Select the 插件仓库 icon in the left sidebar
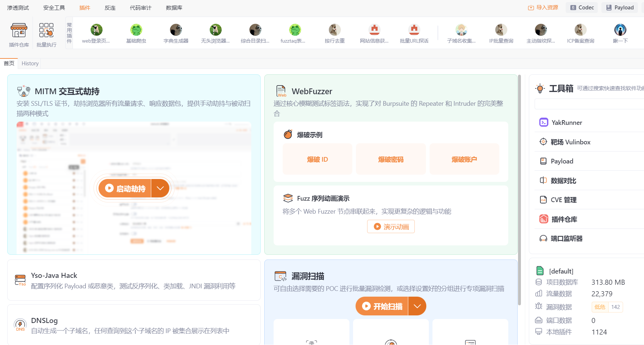 (x=19, y=33)
